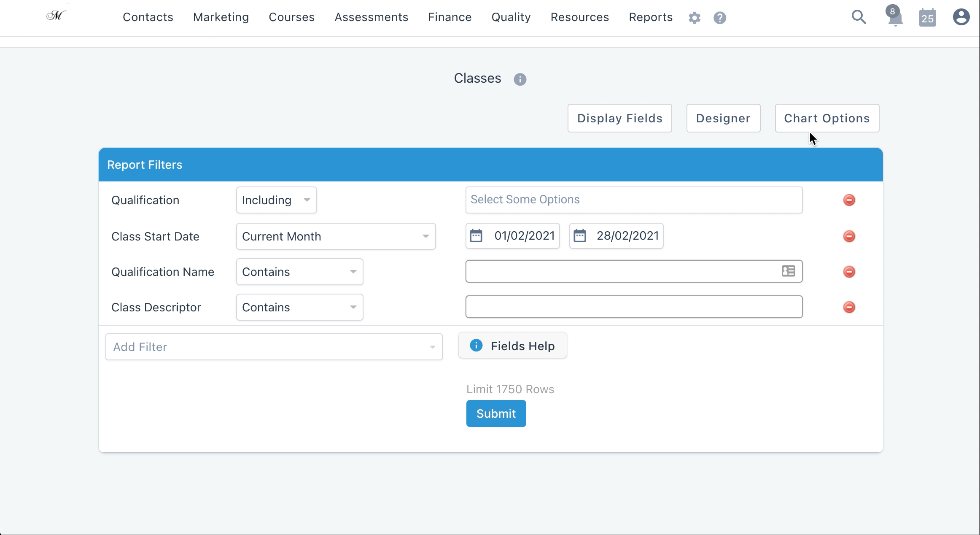Open Chart Options
Screen dimensions: 980x535
(x=827, y=118)
